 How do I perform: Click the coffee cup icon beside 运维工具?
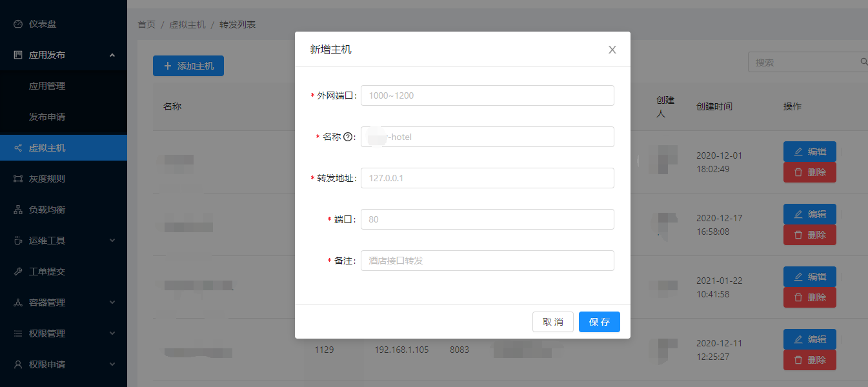click(18, 241)
